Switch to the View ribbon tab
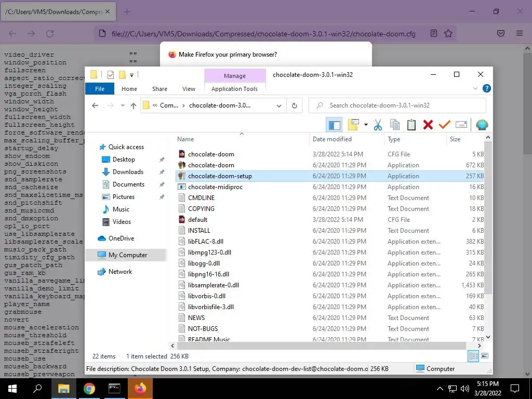Viewport: 532px width, 399px height. pos(189,89)
